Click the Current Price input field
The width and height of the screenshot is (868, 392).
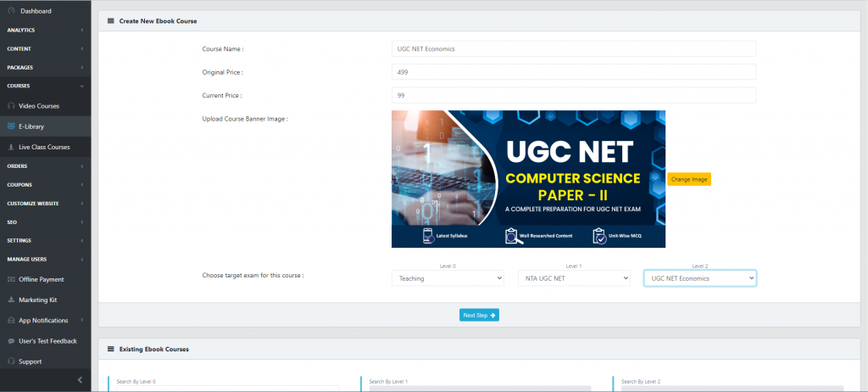click(574, 95)
